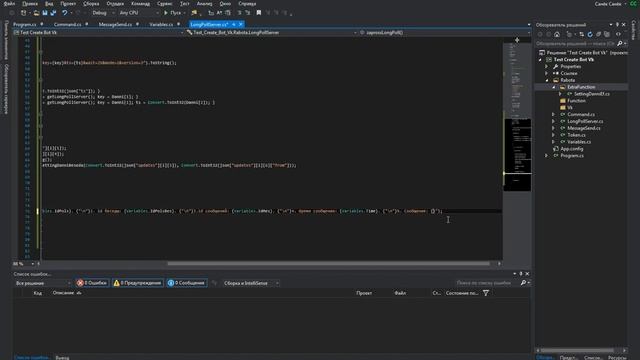Viewport: 640px width, 360px height.
Task: Click the Проект column header
Action: (x=364, y=293)
